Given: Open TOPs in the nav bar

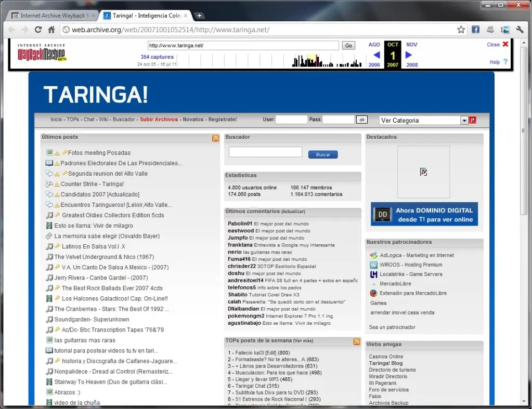Looking at the screenshot, I should [x=73, y=120].
